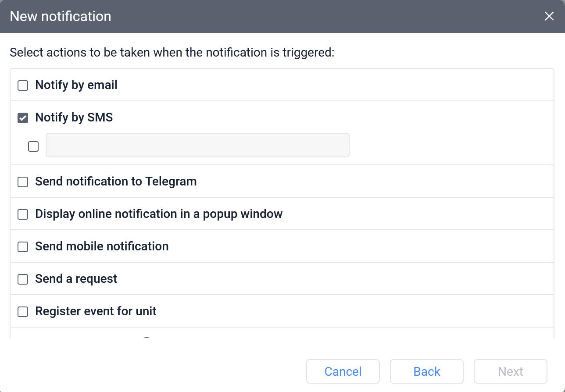Uncheck the Notify by SMS checkbox
Image resolution: width=565 pixels, height=392 pixels.
(x=23, y=118)
